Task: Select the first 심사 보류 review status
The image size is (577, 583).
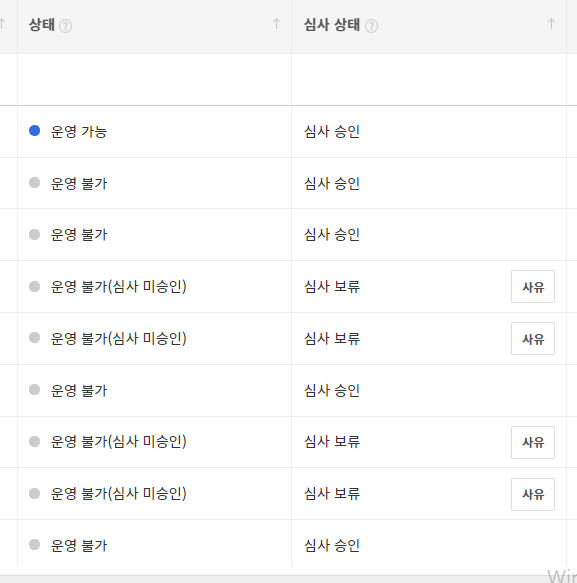Action: pos(332,287)
